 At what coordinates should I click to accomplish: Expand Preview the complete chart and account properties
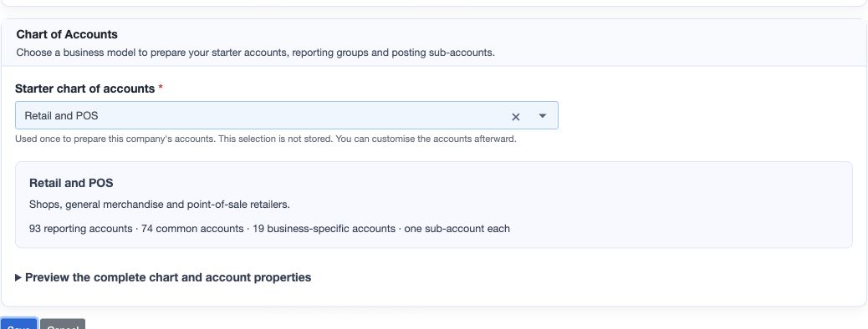(163, 277)
